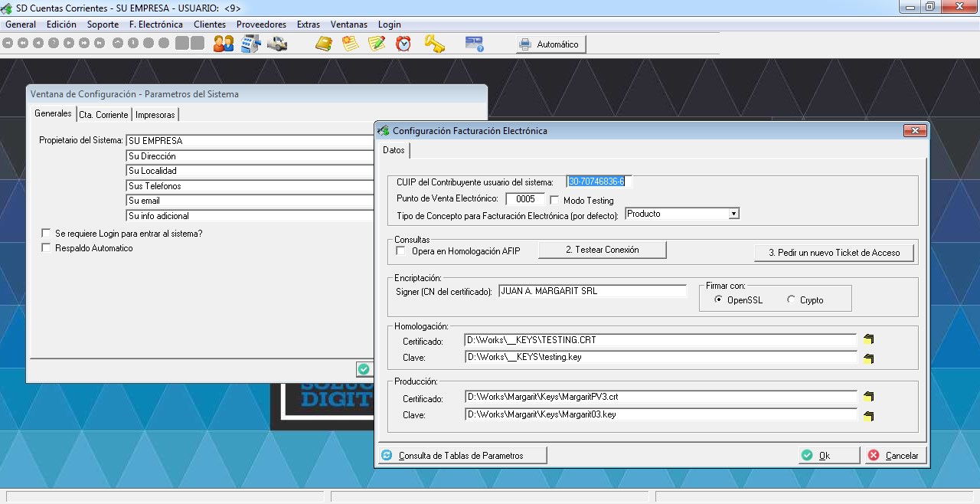This screenshot has height=504, width=980.
Task: Open the F. Electrónica menu
Action: click(155, 25)
